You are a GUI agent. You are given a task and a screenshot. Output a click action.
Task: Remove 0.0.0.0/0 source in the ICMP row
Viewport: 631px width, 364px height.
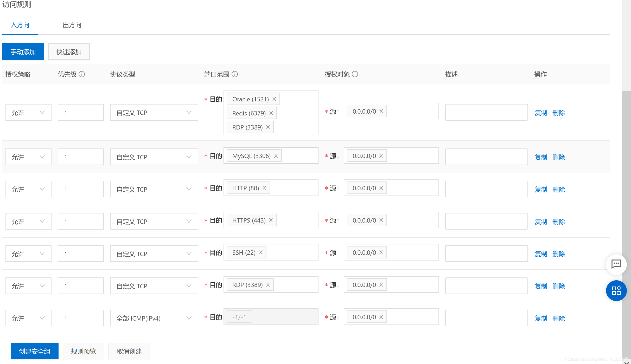(x=381, y=317)
